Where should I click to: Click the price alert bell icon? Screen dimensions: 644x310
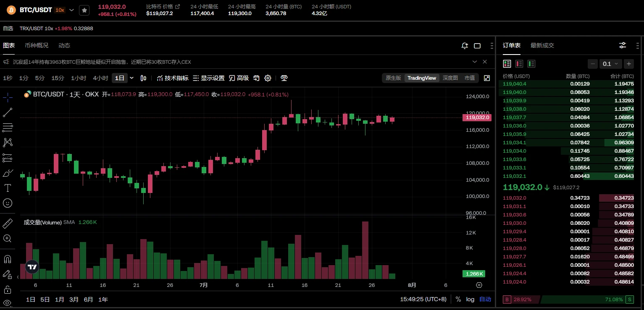[464, 46]
